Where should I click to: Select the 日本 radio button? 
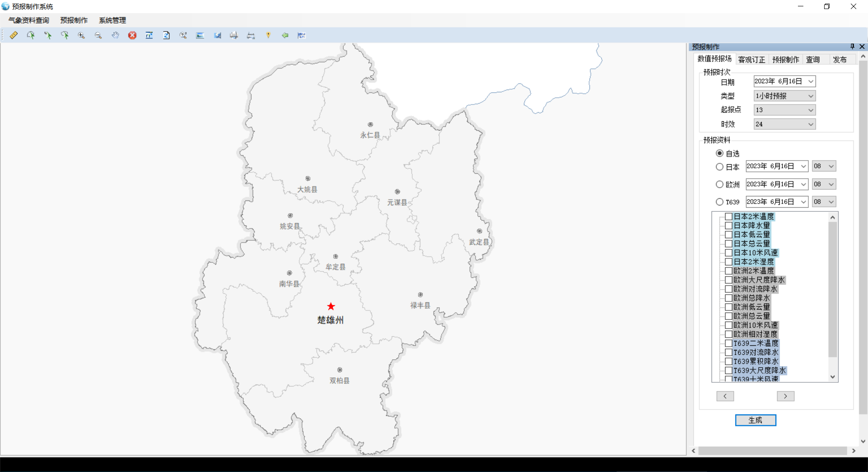[720, 167]
